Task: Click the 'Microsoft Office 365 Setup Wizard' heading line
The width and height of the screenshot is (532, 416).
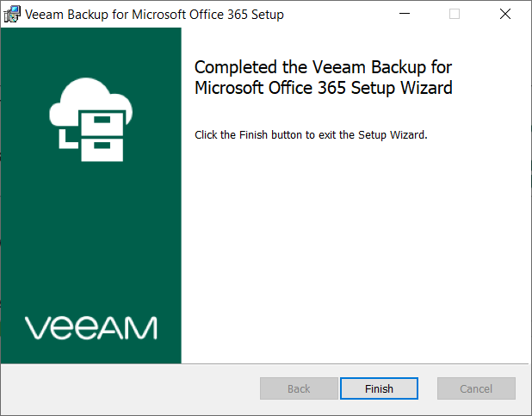Action: pyautogui.click(x=324, y=88)
